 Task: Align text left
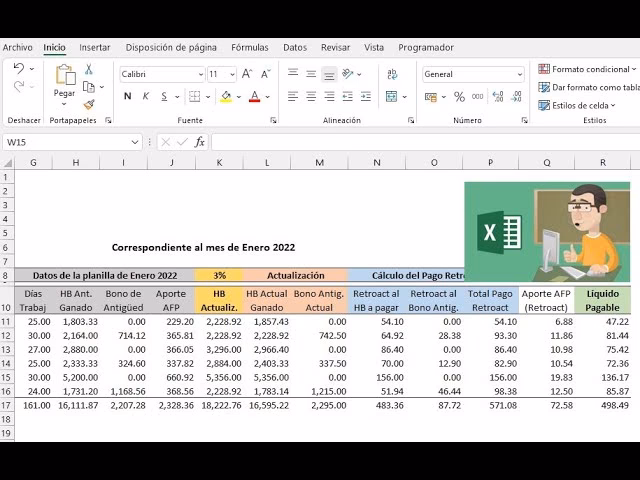coord(293,96)
